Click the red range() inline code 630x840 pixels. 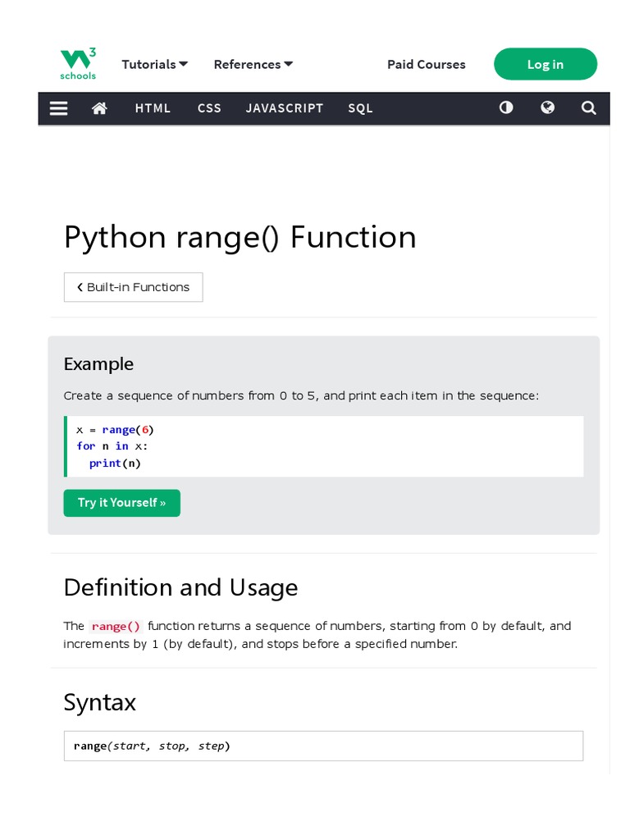click(116, 626)
